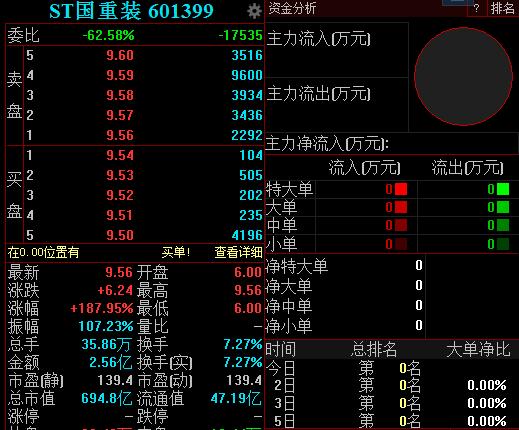Click the 开盘 value 6.00
This screenshot has width=519, height=430.
248,272
